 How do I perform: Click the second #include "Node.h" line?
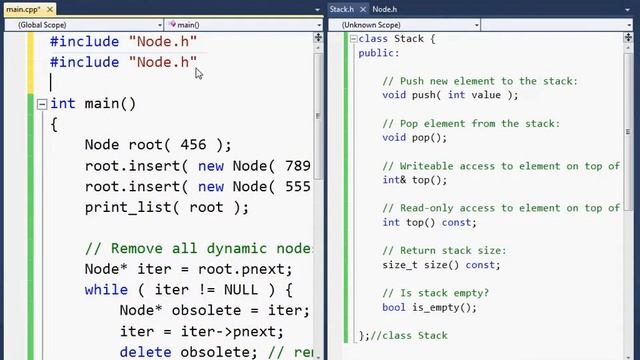point(123,62)
